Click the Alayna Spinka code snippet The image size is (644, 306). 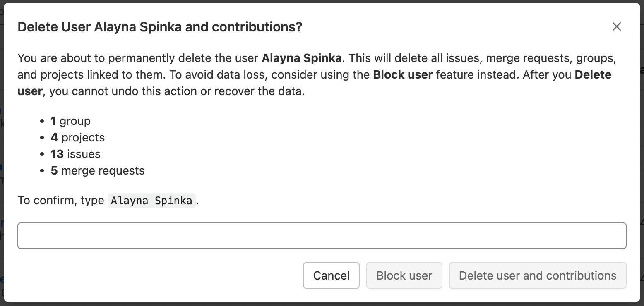pyautogui.click(x=151, y=201)
